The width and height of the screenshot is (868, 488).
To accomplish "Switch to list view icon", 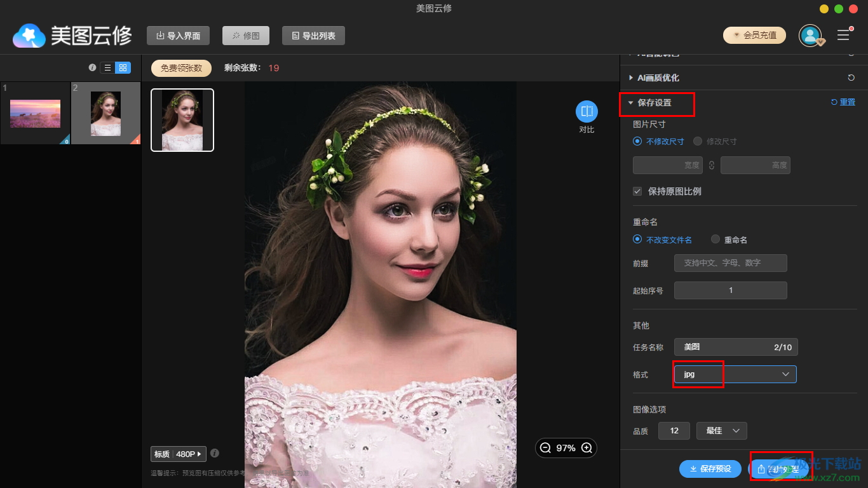I will pos(108,67).
